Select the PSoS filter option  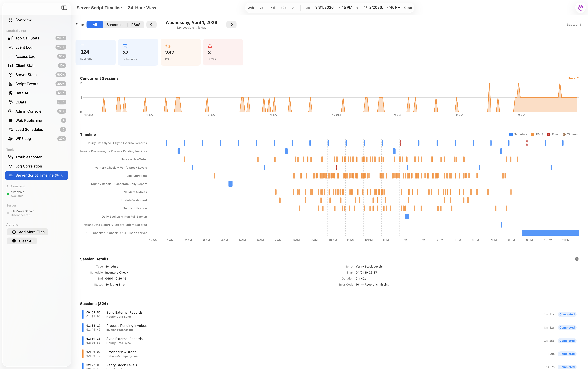[136, 25]
